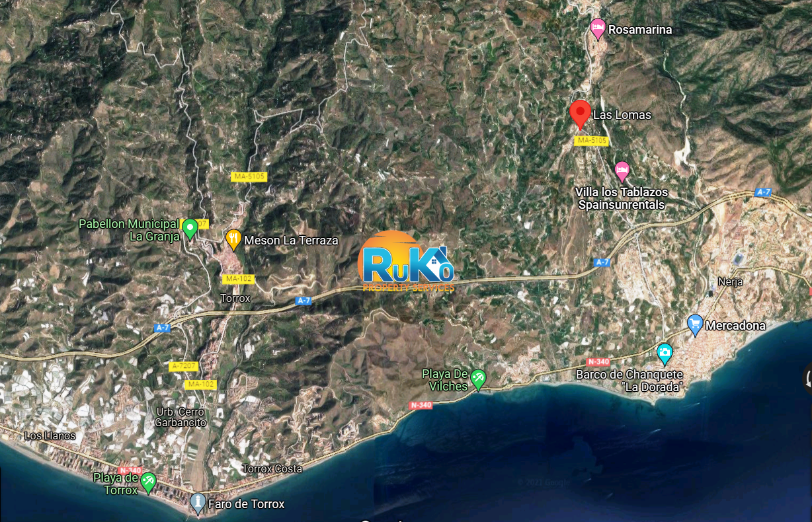Click the A-7207 yellow road badge
The image size is (812, 522).
tap(183, 366)
